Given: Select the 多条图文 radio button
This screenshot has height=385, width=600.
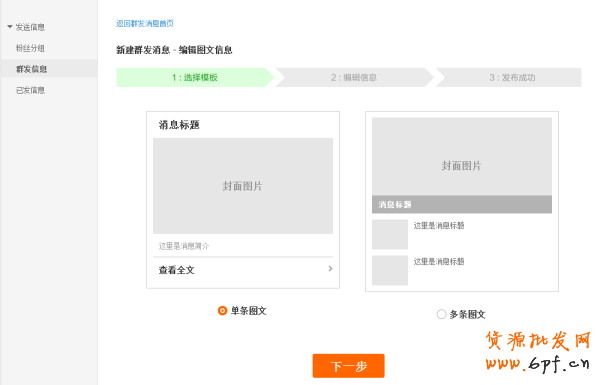Looking at the screenshot, I should pyautogui.click(x=441, y=314).
